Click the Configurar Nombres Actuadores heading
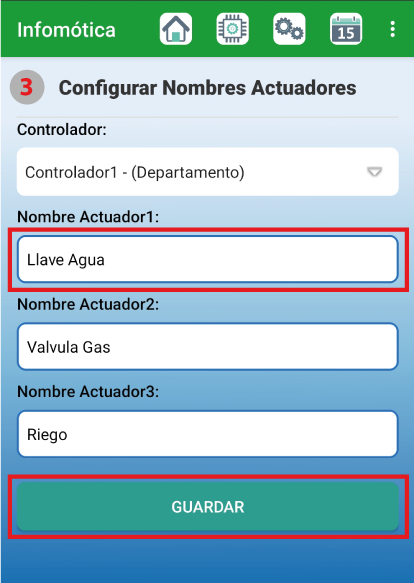Screen dimensions: 414x583 coord(208,88)
